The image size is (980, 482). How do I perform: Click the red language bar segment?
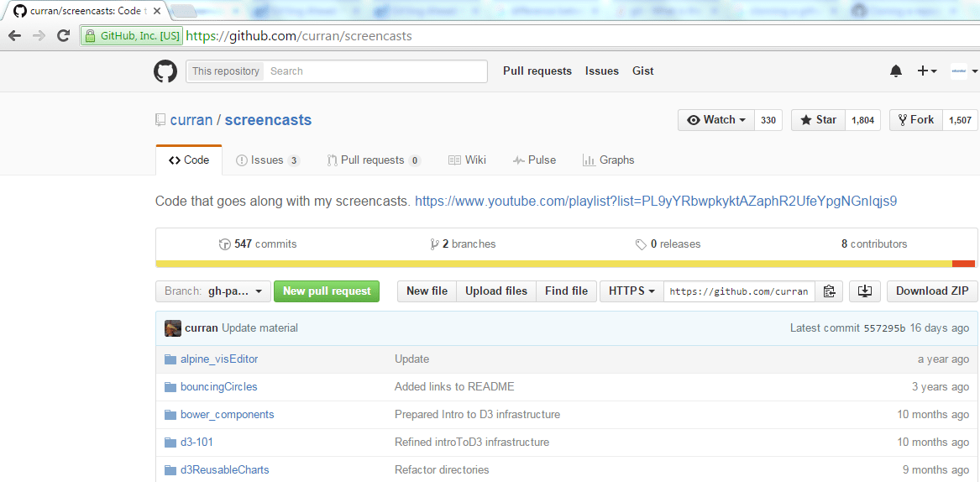point(964,264)
